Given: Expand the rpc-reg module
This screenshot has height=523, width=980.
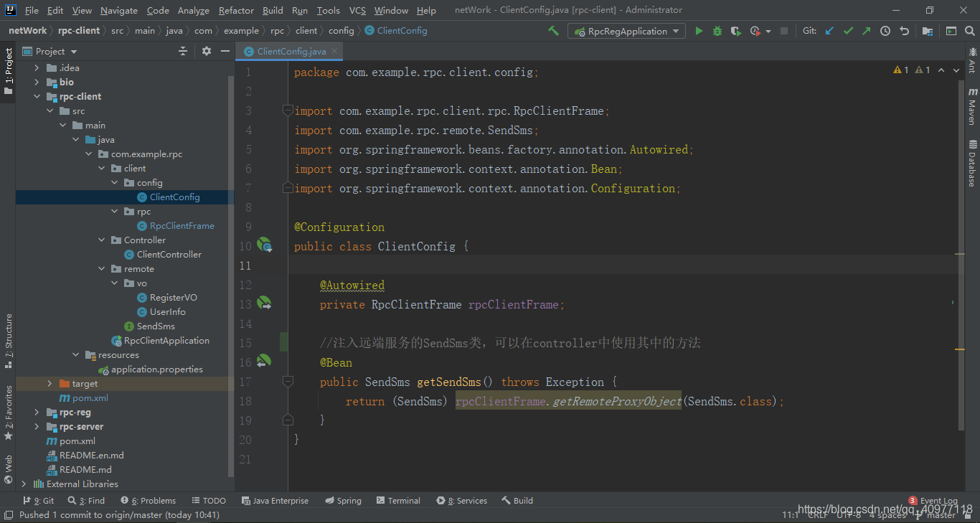Looking at the screenshot, I should pyautogui.click(x=37, y=413).
